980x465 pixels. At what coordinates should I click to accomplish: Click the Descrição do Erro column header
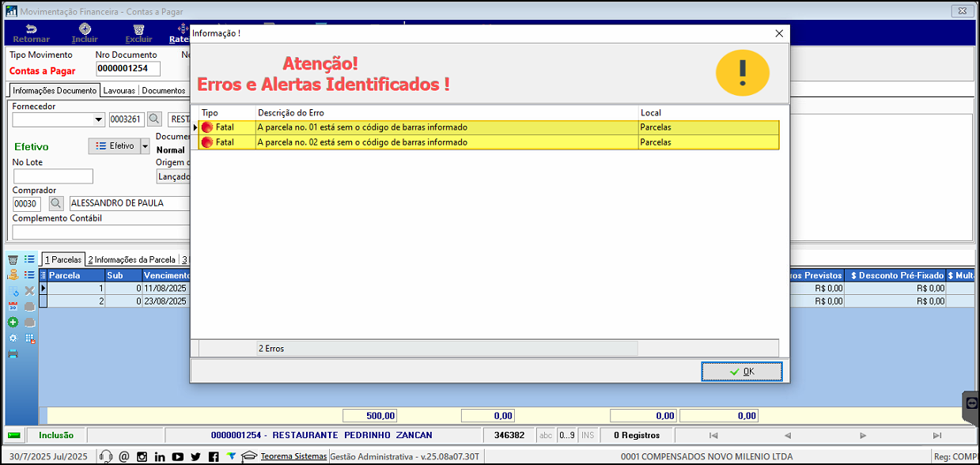point(447,113)
